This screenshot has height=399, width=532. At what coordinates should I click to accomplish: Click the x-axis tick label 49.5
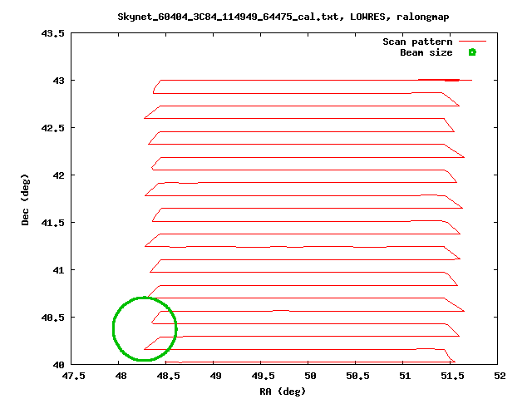263,376
